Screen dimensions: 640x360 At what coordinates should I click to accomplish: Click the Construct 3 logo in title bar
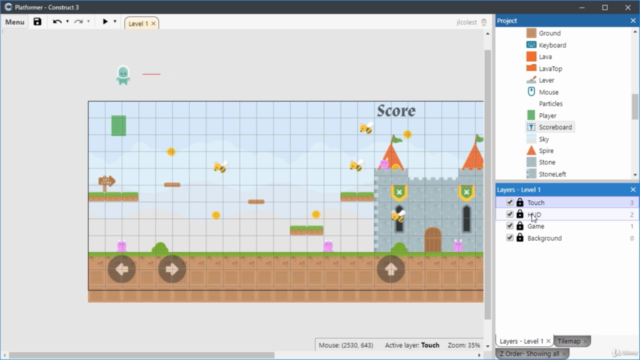[8, 7]
